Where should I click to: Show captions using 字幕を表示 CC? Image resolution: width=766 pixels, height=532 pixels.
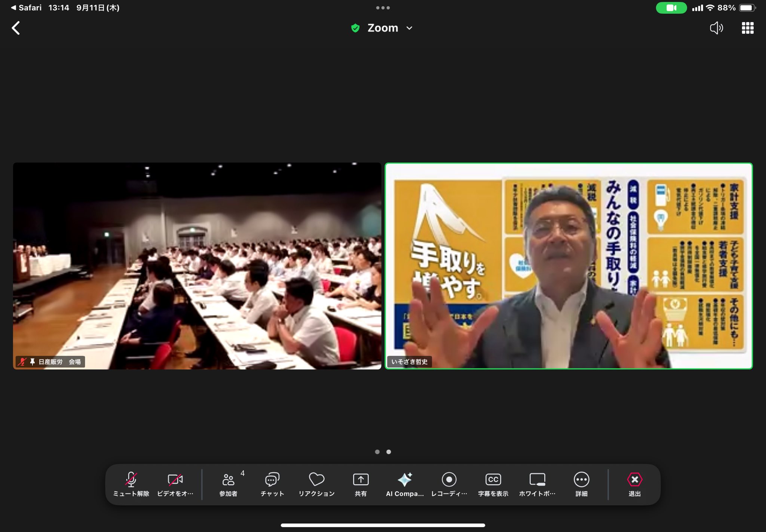[x=493, y=484]
